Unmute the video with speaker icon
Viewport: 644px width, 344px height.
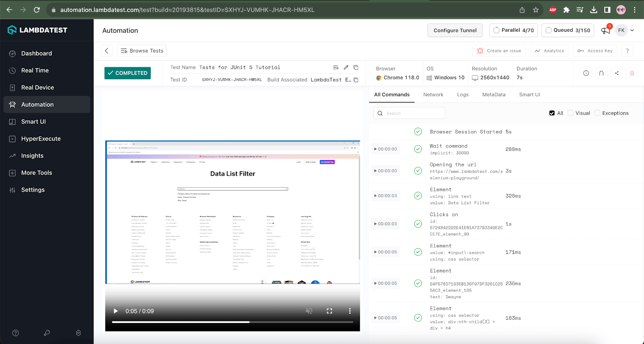pyautogui.click(x=309, y=311)
